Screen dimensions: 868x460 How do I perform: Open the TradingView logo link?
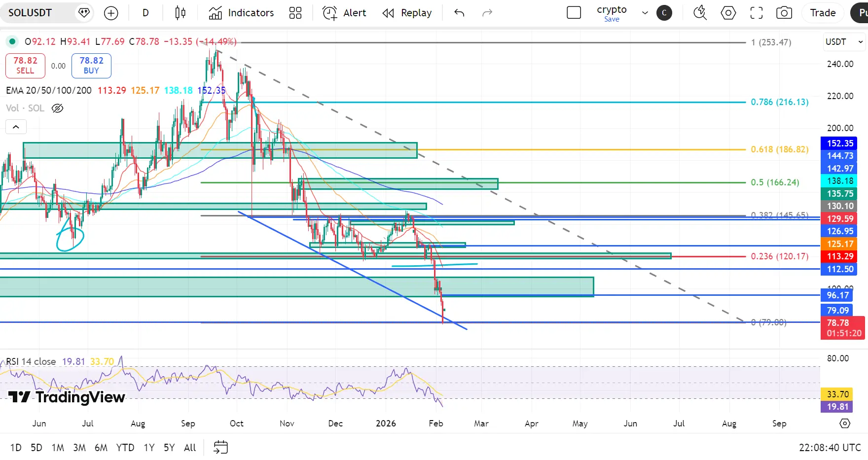point(67,397)
